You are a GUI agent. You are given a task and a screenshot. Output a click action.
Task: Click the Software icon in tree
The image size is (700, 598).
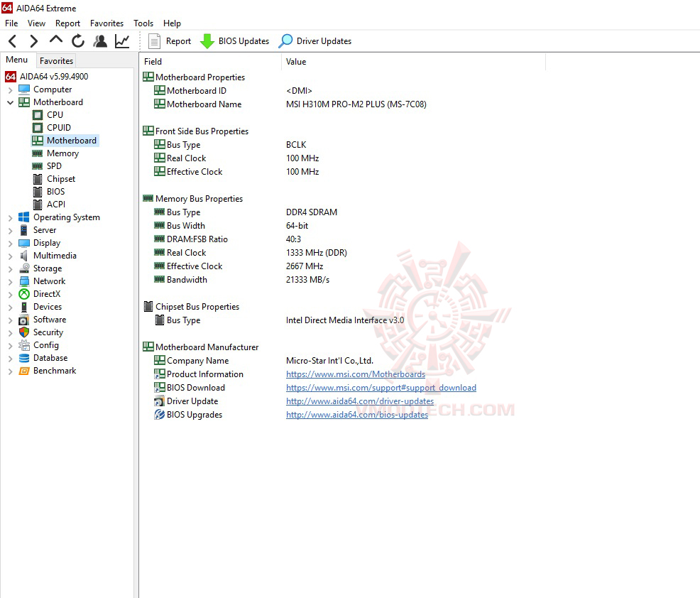pos(24,320)
